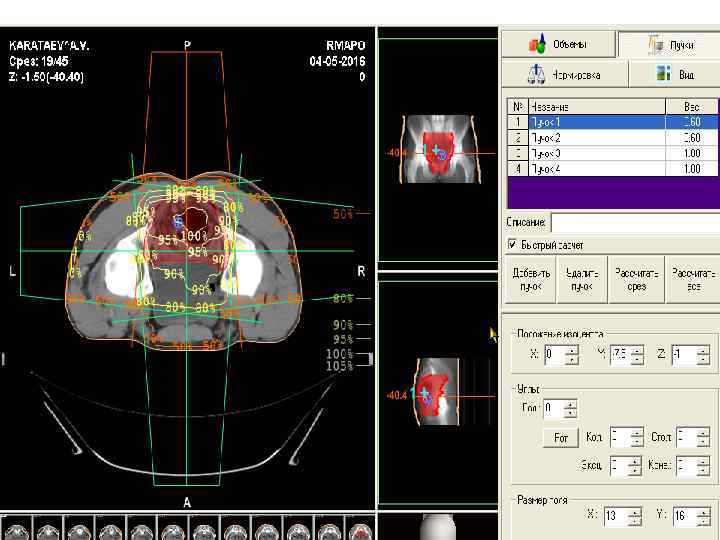Viewport: 720px width, 540px height.
Task: Click the Гот button in angles group
Action: pyautogui.click(x=561, y=438)
